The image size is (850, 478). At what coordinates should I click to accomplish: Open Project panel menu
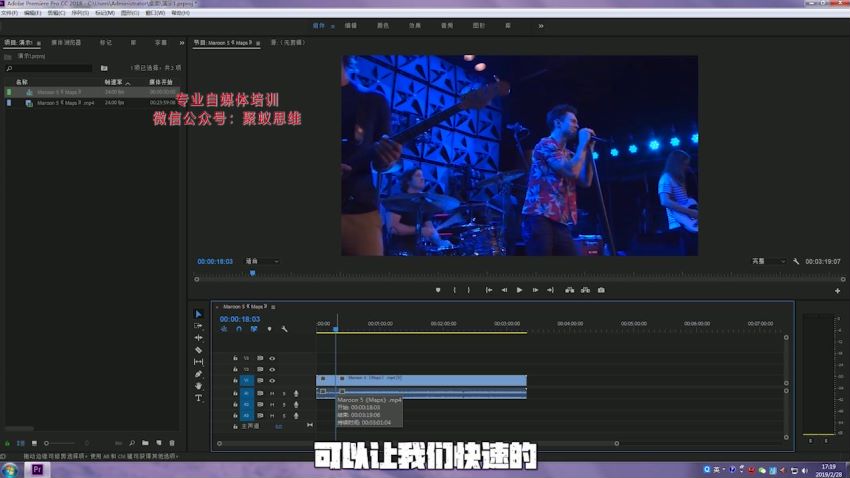(x=39, y=43)
